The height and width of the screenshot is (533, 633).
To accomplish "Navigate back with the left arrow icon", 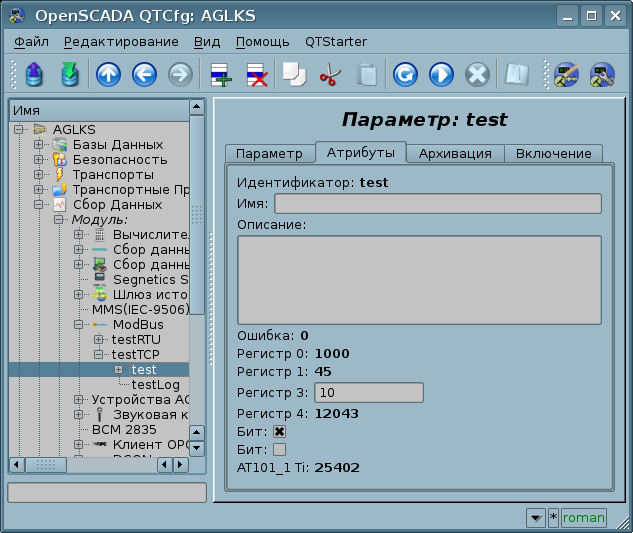I will tap(144, 75).
